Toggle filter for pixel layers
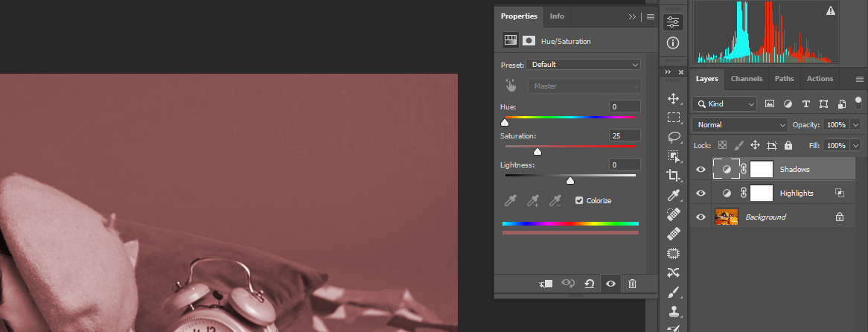The image size is (868, 332). [x=770, y=103]
